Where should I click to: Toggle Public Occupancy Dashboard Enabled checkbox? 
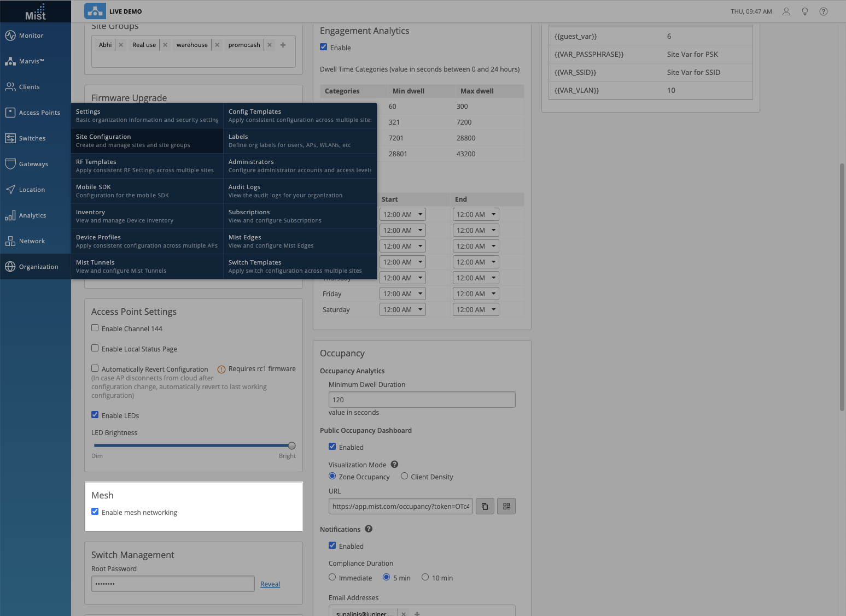click(x=332, y=447)
